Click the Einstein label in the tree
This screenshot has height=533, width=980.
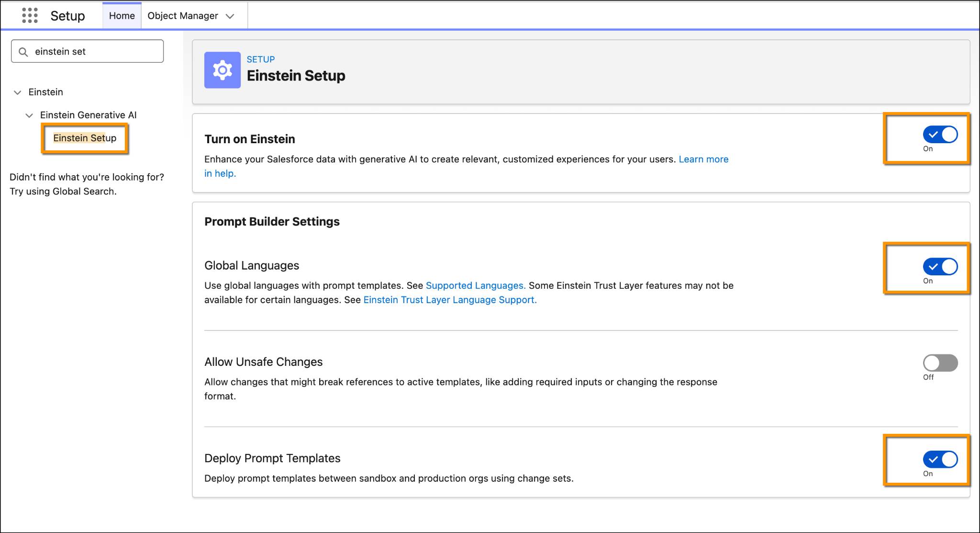coord(46,92)
